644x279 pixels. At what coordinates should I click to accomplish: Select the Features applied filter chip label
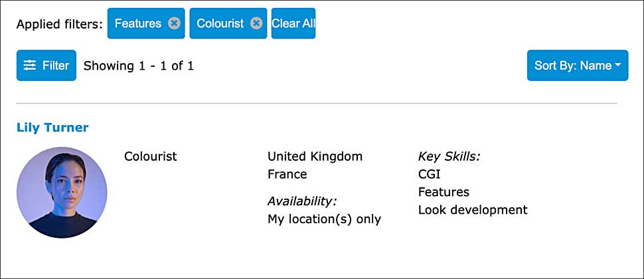coord(137,23)
